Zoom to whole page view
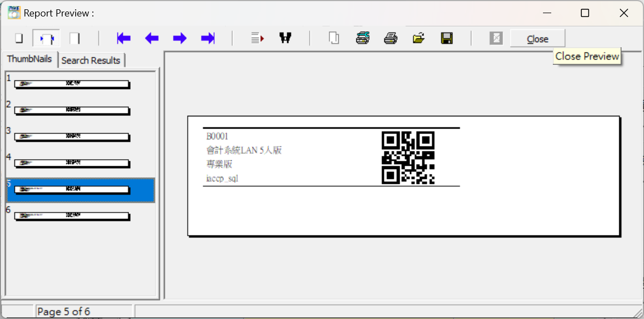644x319 pixels. (19, 38)
